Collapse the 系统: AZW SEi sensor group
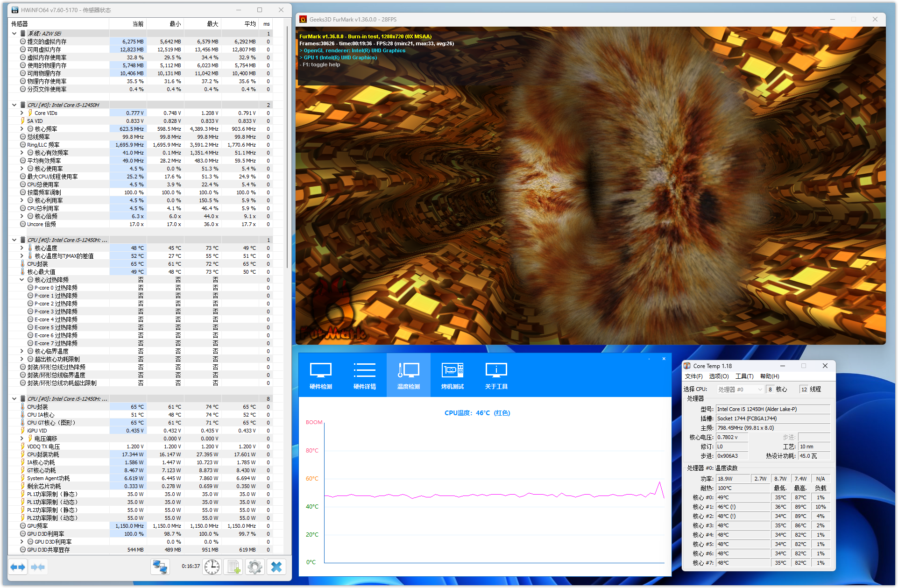Viewport: 898px width, 588px height. tap(14, 34)
